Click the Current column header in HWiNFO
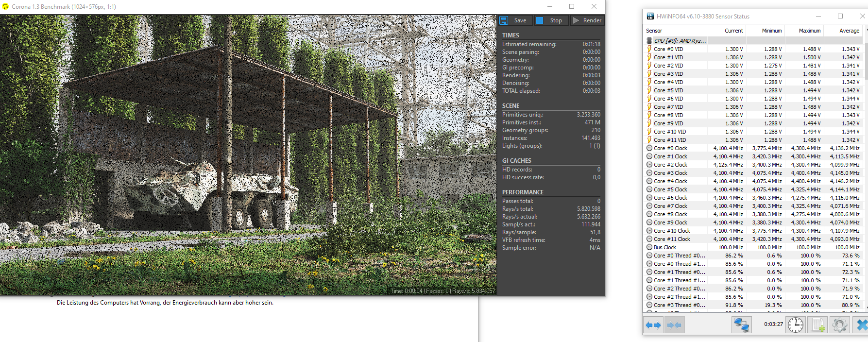This screenshot has height=342, width=868. (727, 31)
